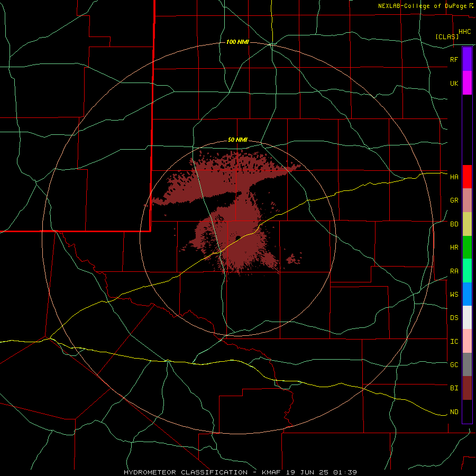The width and height of the screenshot is (476, 476).
Task: Click the yellow BD legend color swatch
Action: (x=467, y=224)
